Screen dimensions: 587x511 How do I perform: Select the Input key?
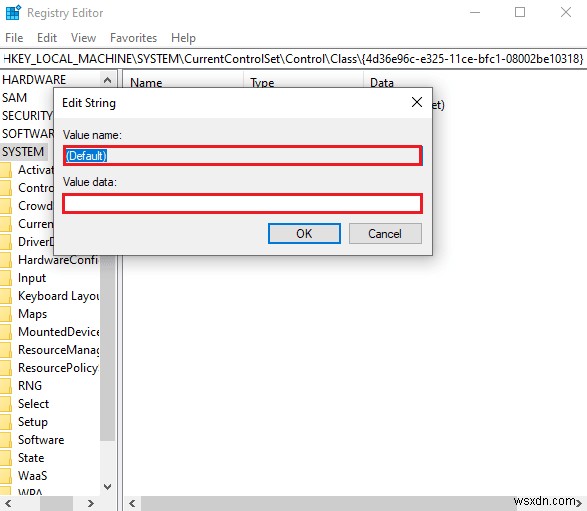[x=32, y=278]
